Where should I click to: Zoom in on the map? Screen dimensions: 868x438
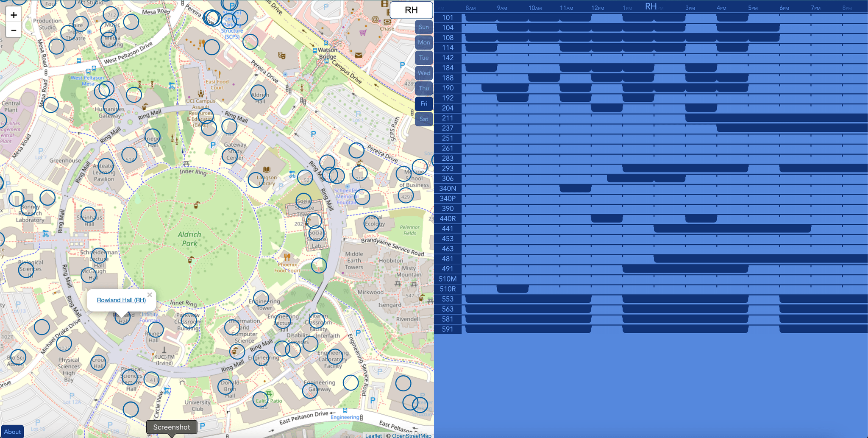(14, 15)
